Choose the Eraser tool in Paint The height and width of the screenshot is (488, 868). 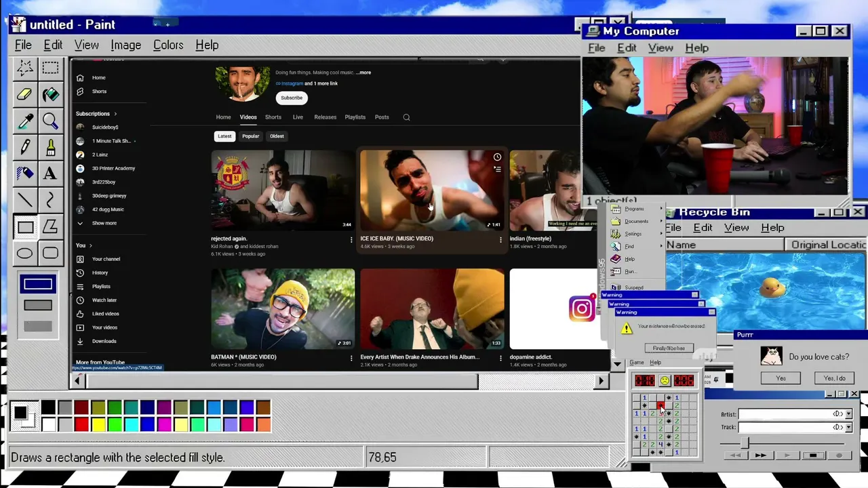(x=25, y=94)
